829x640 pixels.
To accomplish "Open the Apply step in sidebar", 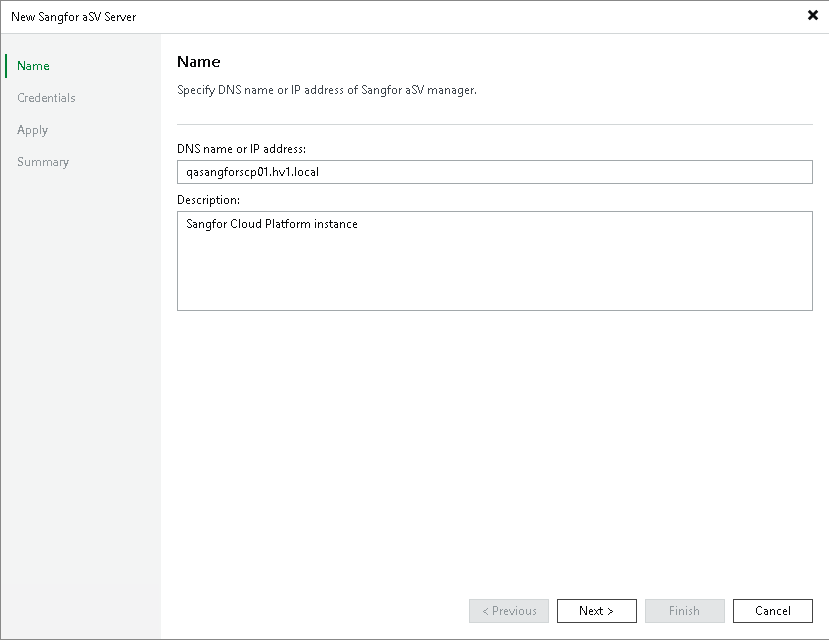I will point(32,130).
